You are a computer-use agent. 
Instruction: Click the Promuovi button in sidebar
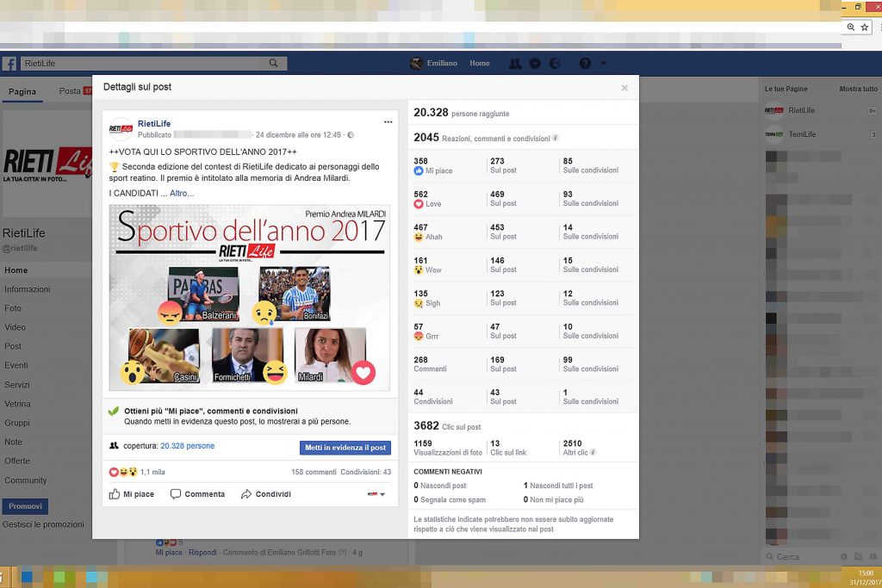pyautogui.click(x=25, y=506)
